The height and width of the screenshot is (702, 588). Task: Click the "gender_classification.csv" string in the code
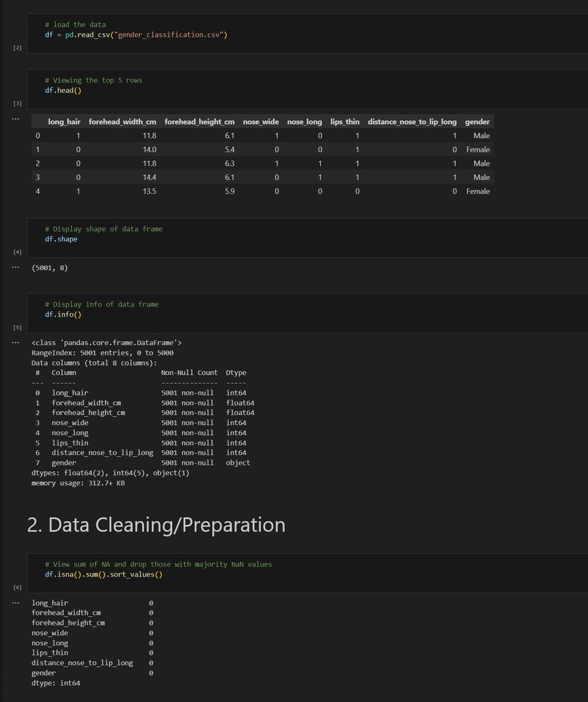coord(167,35)
